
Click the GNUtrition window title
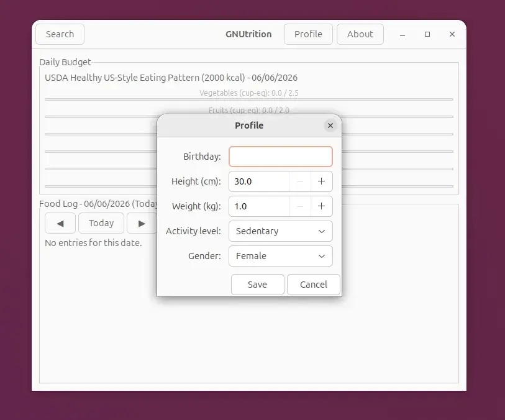[248, 34]
